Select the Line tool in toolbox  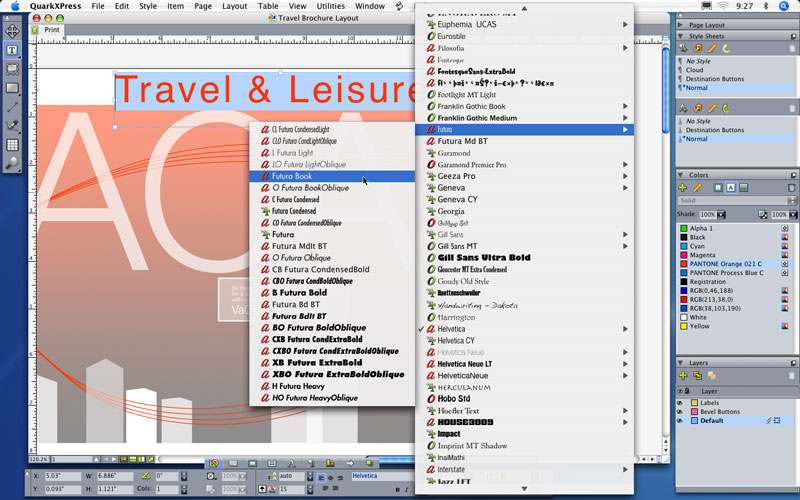click(x=12, y=107)
